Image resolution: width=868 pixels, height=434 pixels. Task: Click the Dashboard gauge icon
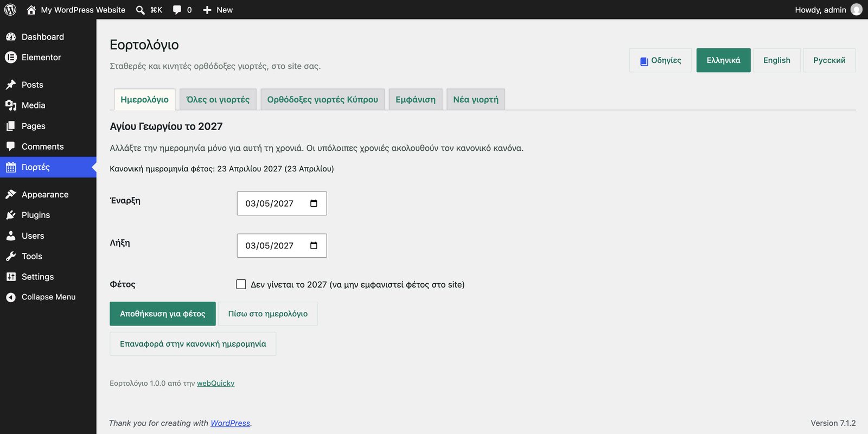tap(11, 37)
